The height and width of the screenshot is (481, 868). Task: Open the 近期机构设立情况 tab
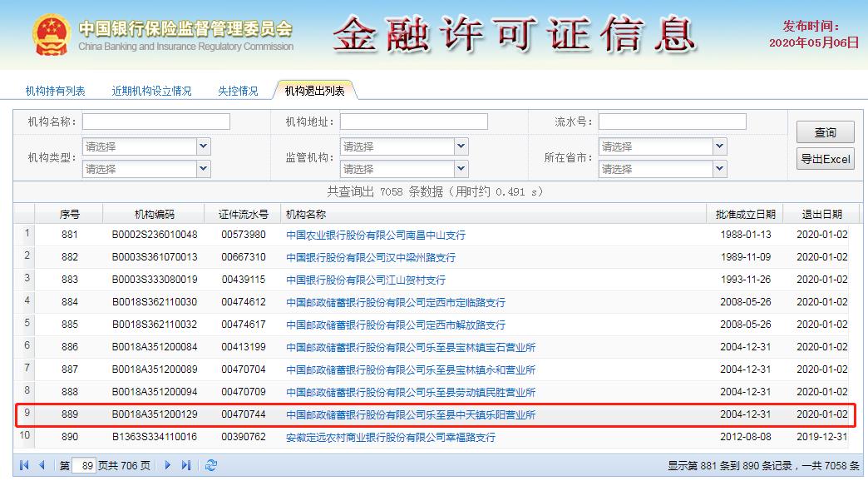point(151,91)
